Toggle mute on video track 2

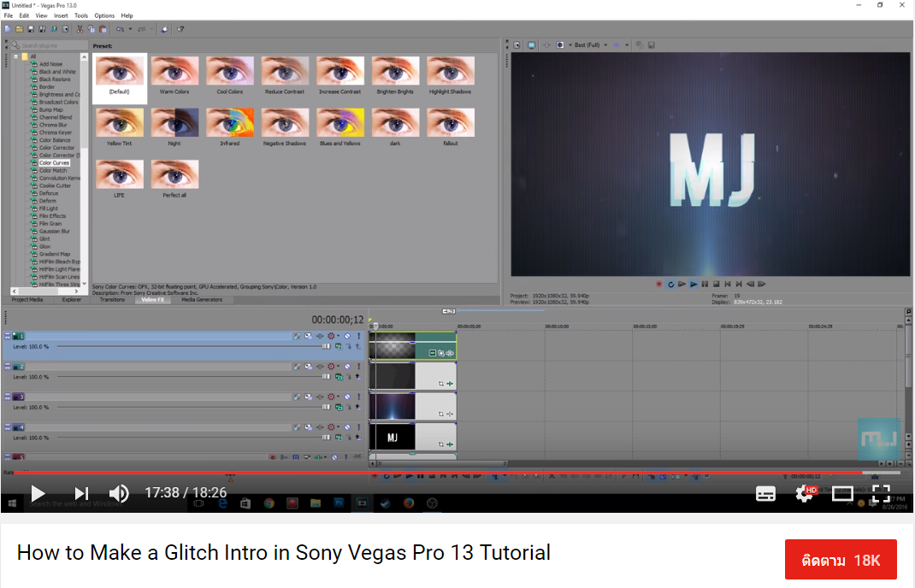(x=347, y=367)
